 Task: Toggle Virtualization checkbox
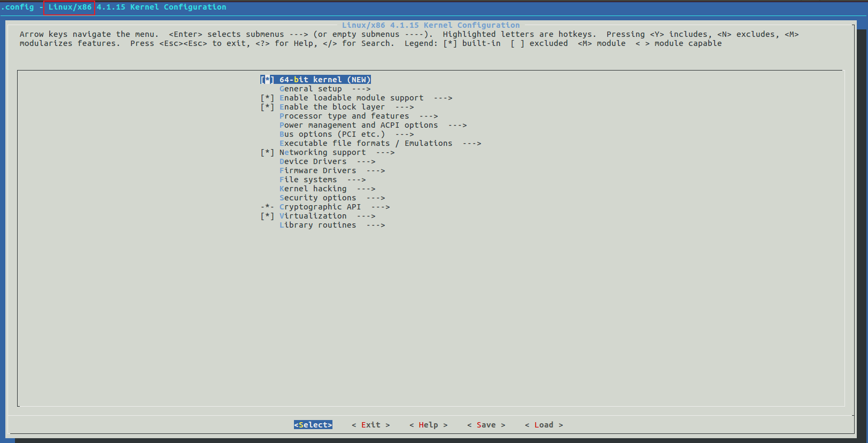(267, 216)
